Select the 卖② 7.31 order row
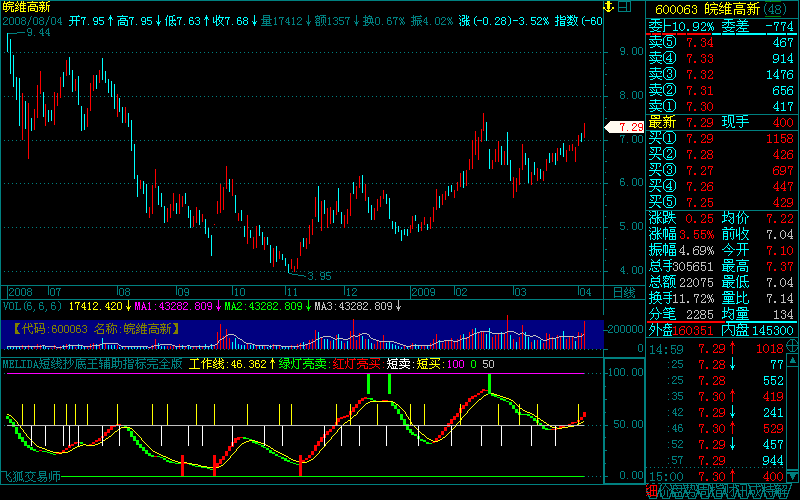This screenshot has height=500, width=800. click(x=721, y=90)
